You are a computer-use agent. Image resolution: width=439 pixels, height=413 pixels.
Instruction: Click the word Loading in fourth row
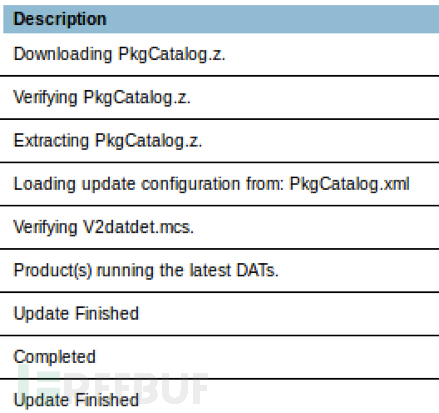pos(45,184)
